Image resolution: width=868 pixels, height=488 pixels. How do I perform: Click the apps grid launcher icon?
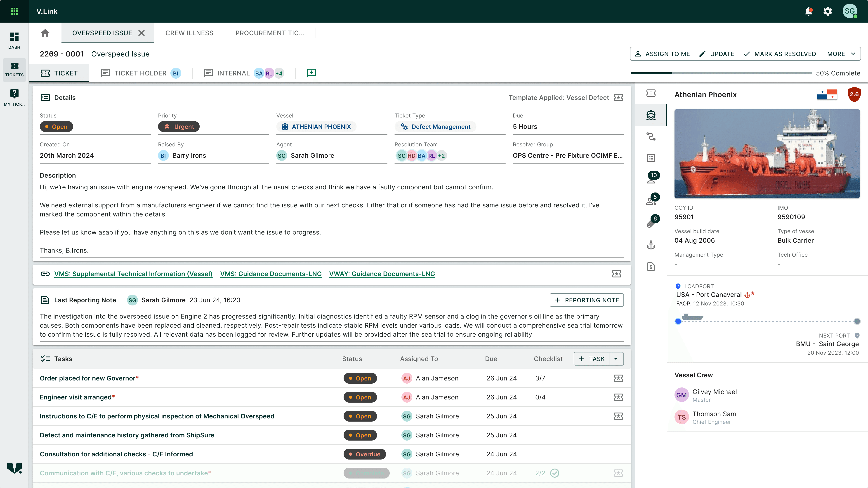point(14,12)
